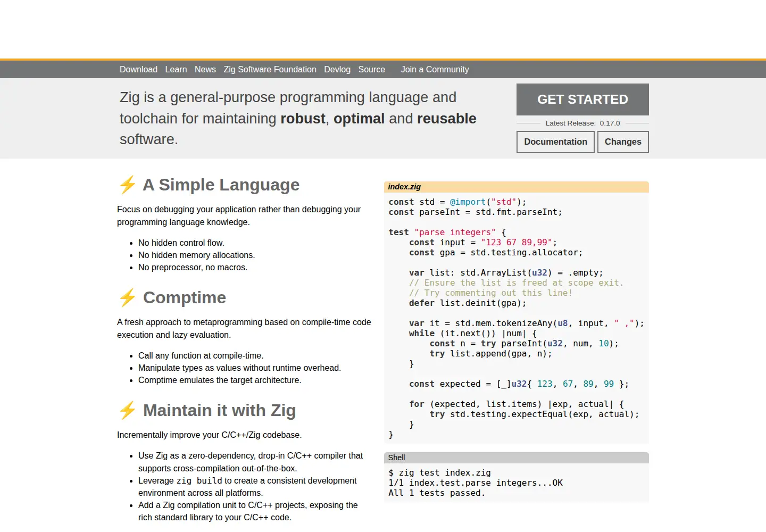The width and height of the screenshot is (766, 532).
Task: Open the Download menu link
Action: 138,69
